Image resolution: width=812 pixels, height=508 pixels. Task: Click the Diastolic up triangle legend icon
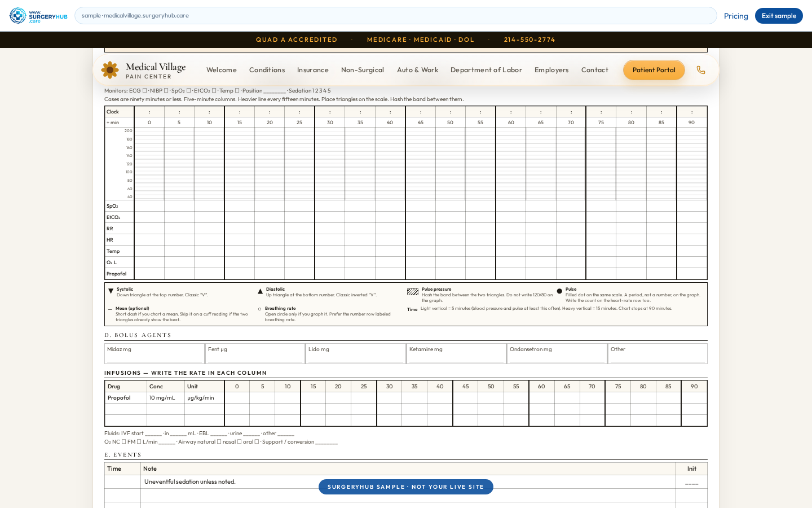(x=260, y=292)
